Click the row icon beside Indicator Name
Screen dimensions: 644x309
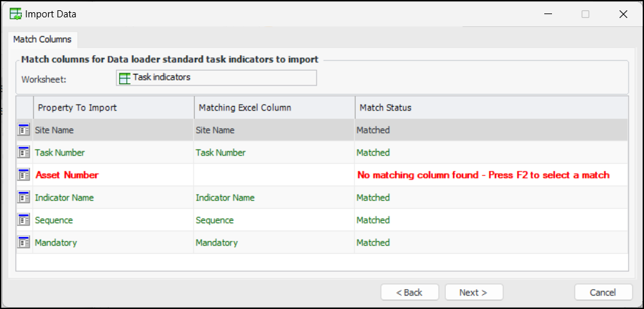24,197
